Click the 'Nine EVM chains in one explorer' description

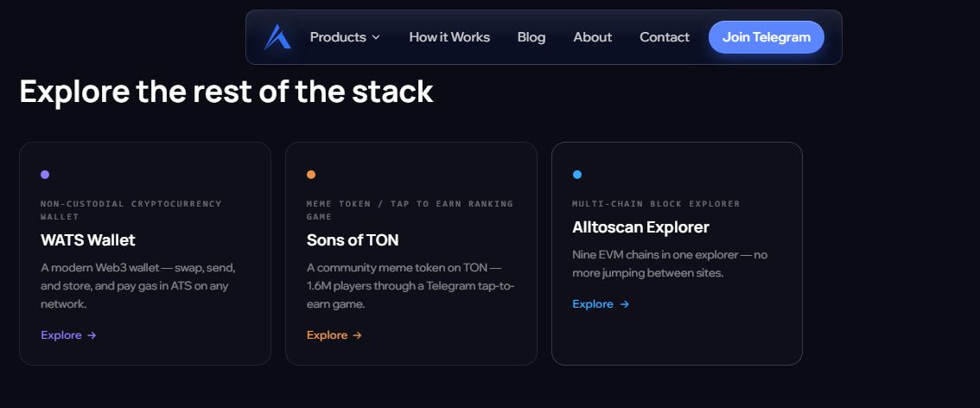click(670, 264)
